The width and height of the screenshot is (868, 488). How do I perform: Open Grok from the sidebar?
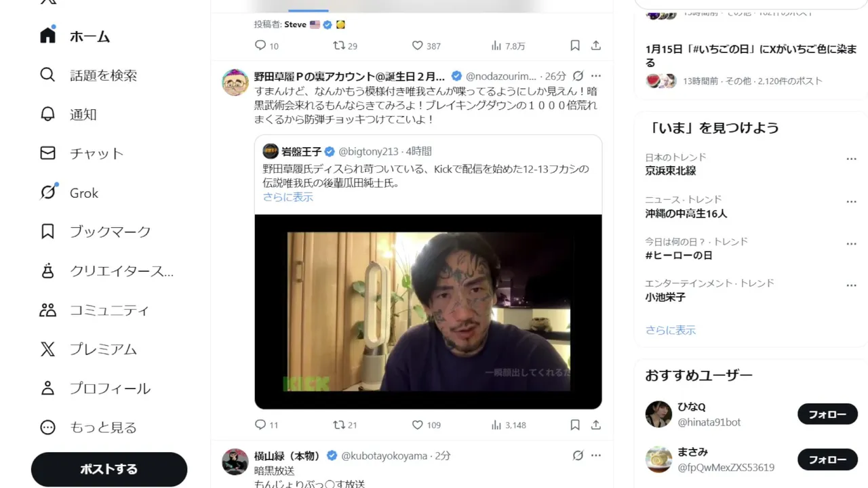69,192
